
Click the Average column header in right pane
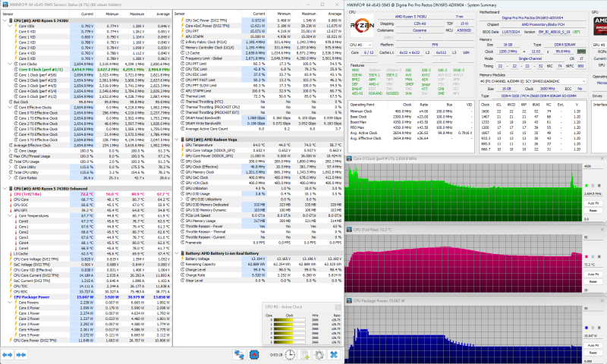[335, 14]
